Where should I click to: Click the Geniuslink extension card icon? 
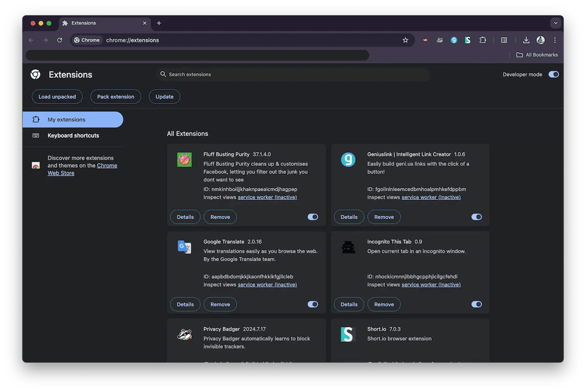click(x=348, y=159)
